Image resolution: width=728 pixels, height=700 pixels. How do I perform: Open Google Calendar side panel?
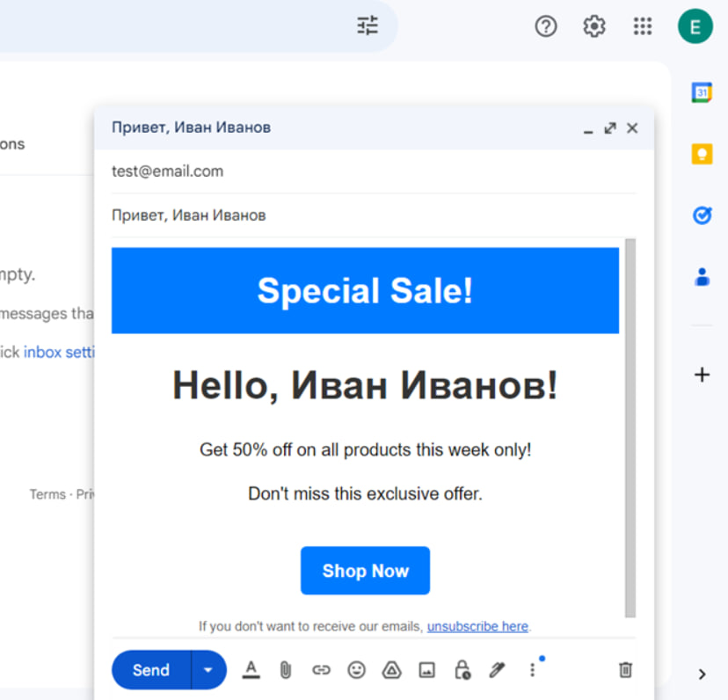[702, 92]
